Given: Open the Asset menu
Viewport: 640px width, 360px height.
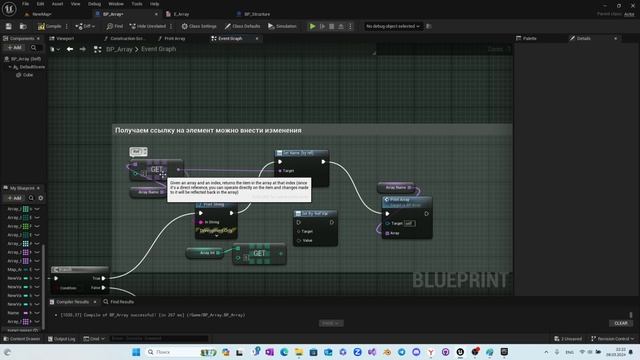Looking at the screenshot, I should [x=57, y=4].
